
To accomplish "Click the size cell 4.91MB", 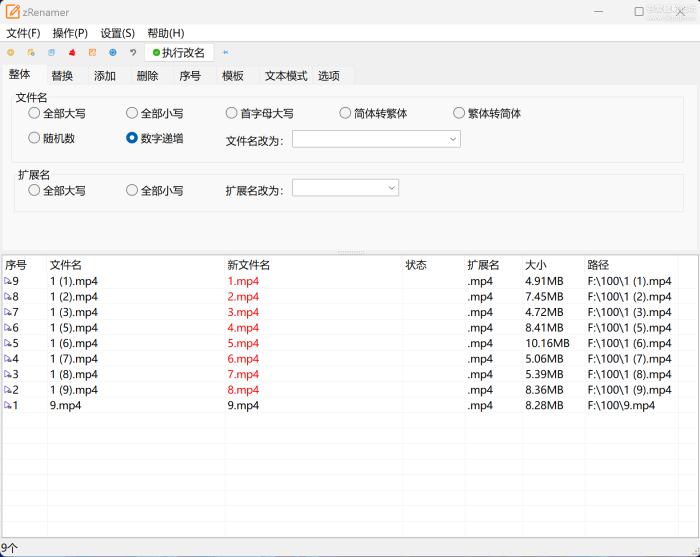I will [544, 281].
